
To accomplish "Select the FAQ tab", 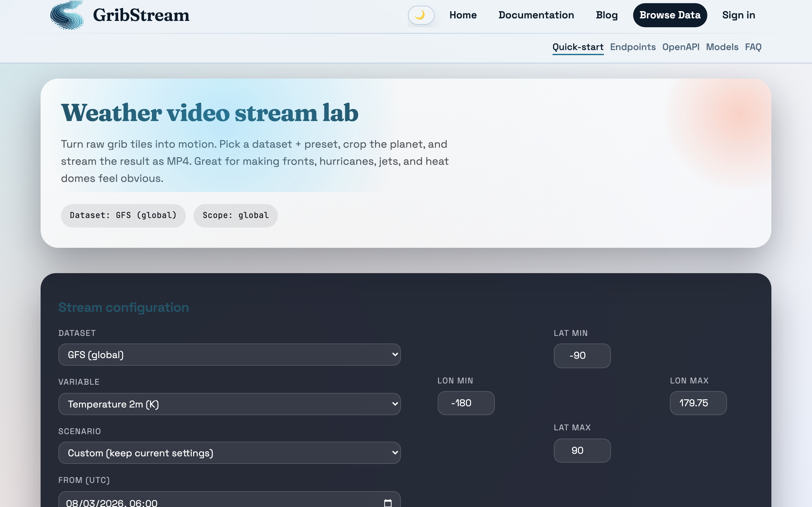I will (753, 47).
